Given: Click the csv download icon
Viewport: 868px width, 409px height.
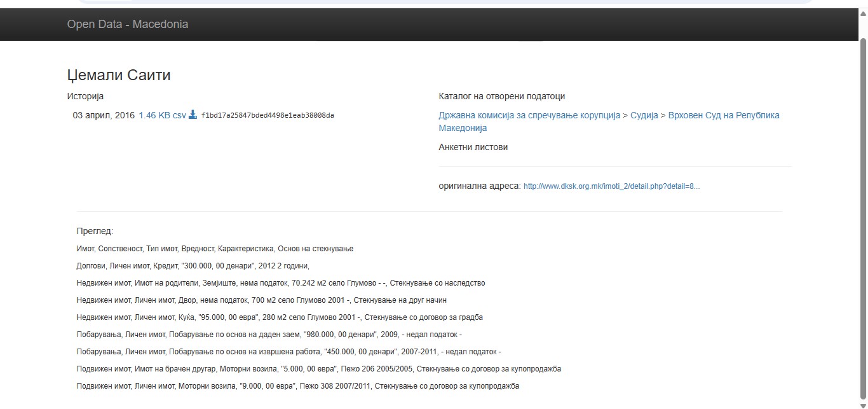Looking at the screenshot, I should 193,115.
